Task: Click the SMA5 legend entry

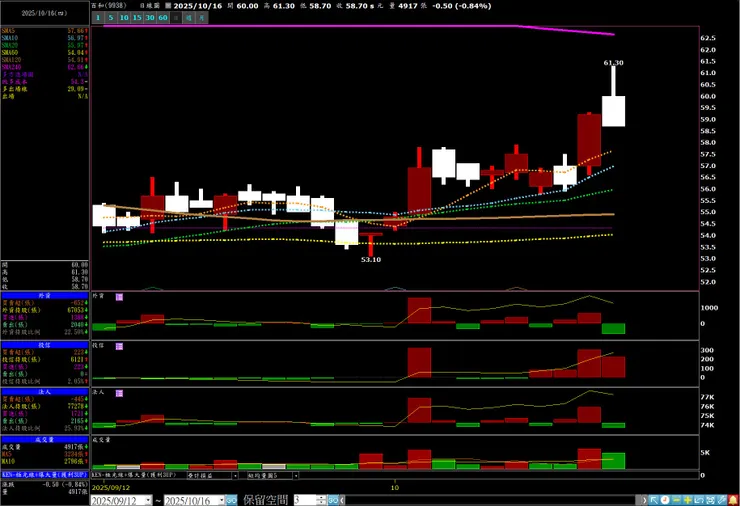Action: pos(44,31)
